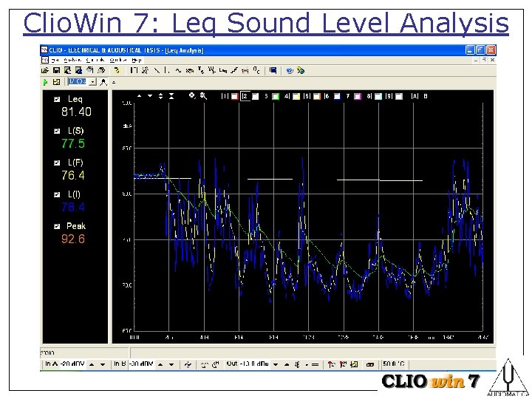The height and width of the screenshot is (399, 532).
Task: Open the weighting combo box dropdown arrow
Action: click(x=92, y=82)
